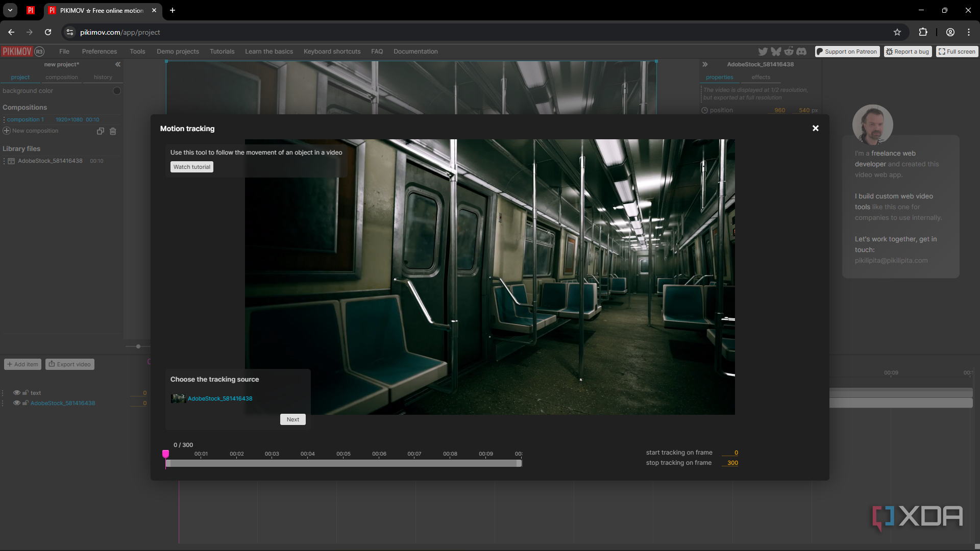
Task: View site information icon in address bar
Action: (x=70, y=32)
